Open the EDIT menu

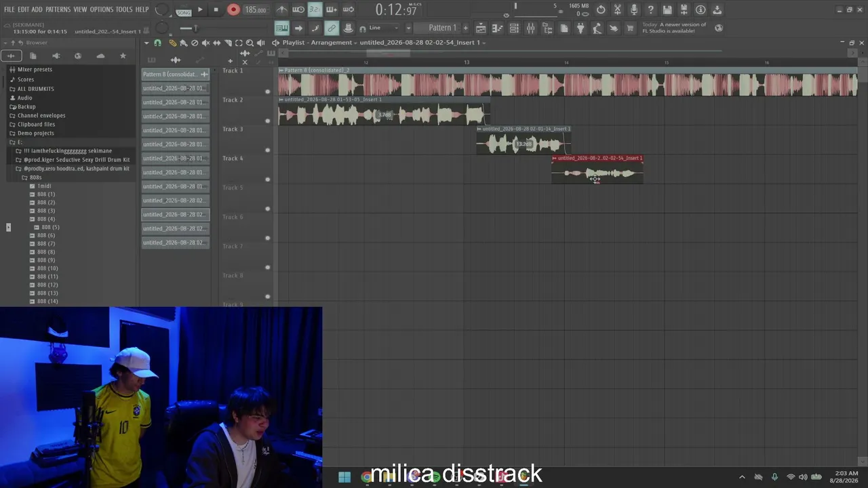tap(23, 9)
